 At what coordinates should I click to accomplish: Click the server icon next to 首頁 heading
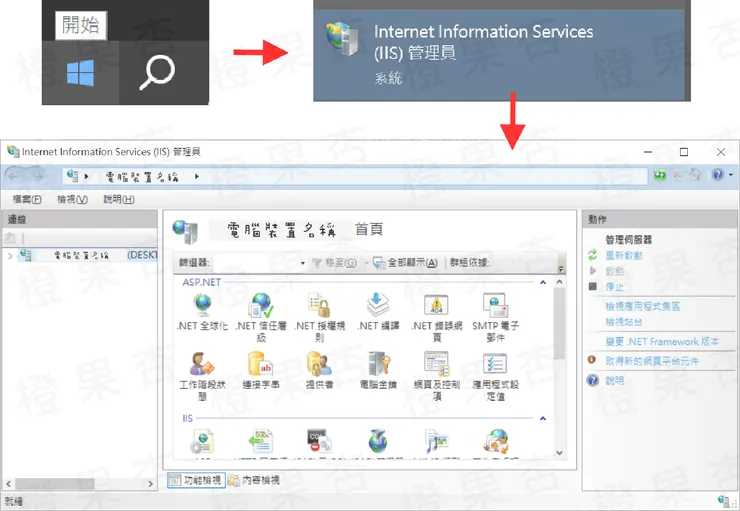[185, 231]
